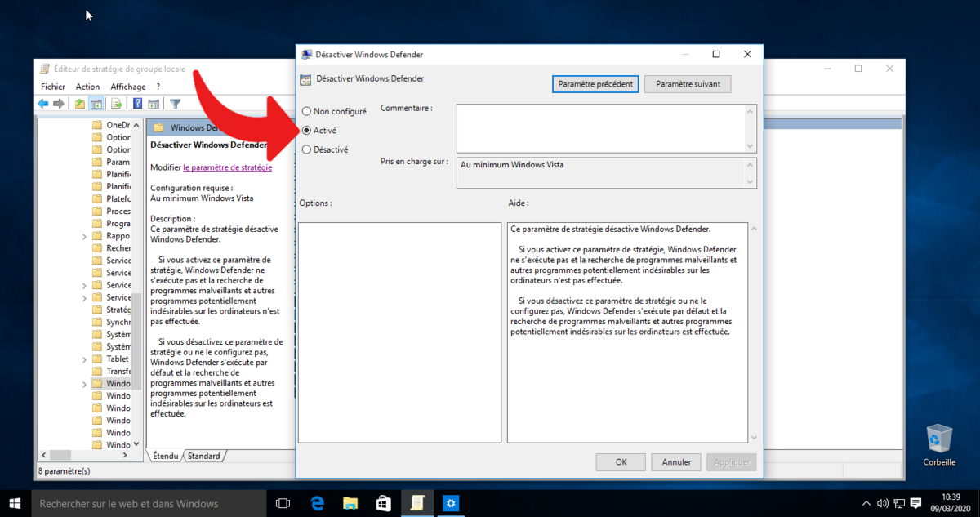980x517 pixels.
Task: Select the Platefc folder in the tree
Action: [x=110, y=198]
